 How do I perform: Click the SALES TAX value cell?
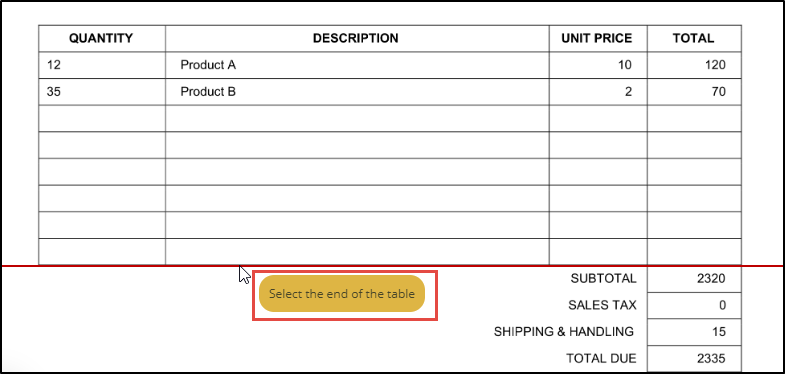click(x=694, y=305)
